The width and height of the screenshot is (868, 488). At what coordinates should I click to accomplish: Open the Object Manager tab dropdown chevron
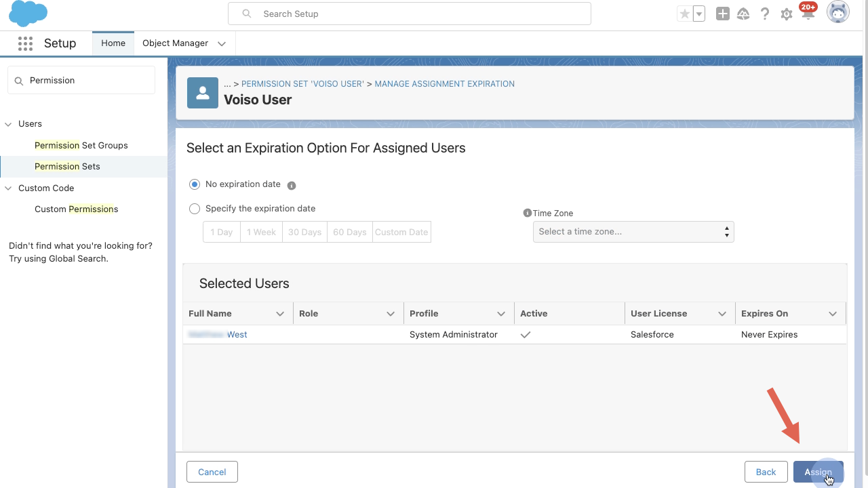(222, 43)
